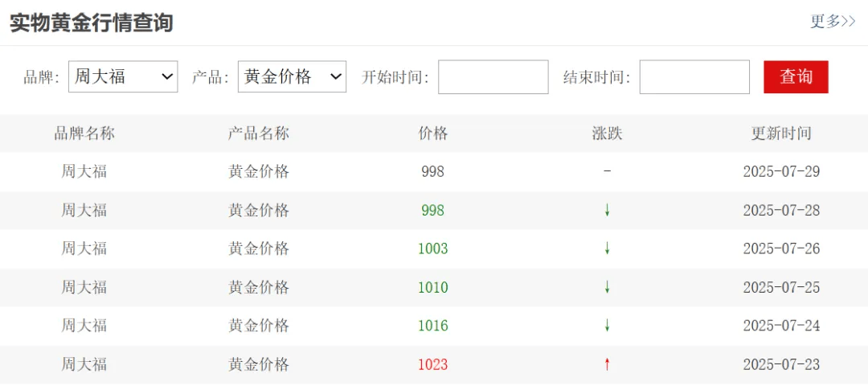Click 周大福 in the 2025-07-25 row
Screen dimensions: 868x386
click(84, 287)
